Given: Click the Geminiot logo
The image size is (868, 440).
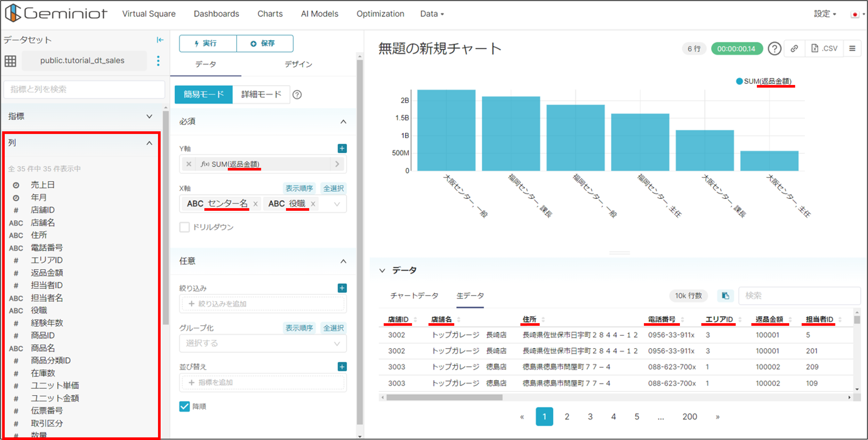Looking at the screenshot, I should pos(56,13).
